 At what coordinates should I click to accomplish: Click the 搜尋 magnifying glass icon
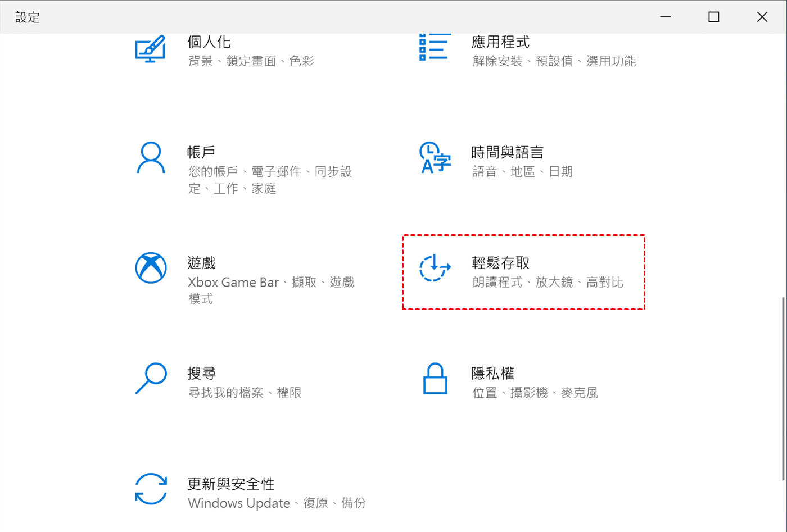(151, 378)
